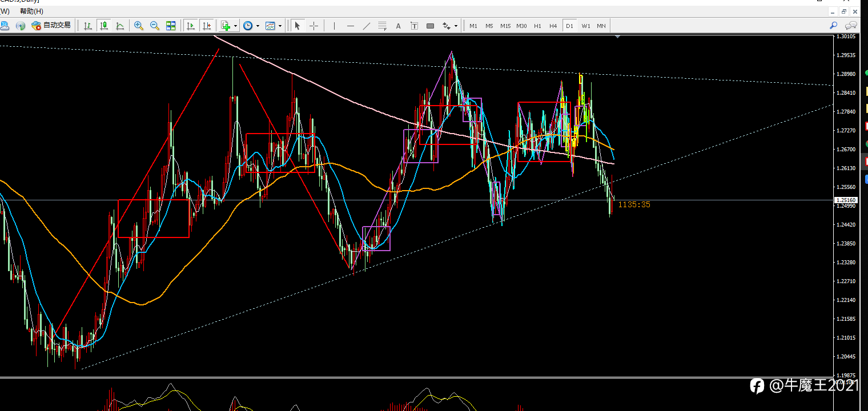Viewport: 868px width, 411px height.
Task: Click the zoom out magnifier icon
Action: [x=154, y=26]
